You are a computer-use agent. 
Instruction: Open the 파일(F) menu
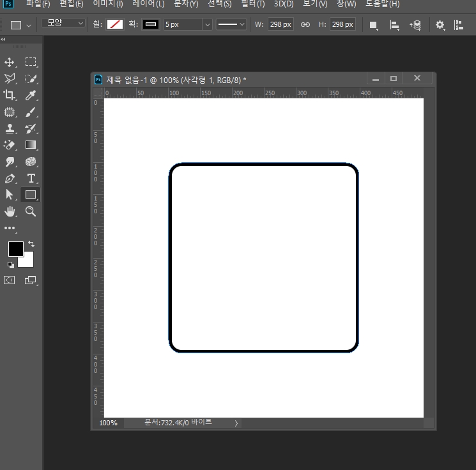coord(38,4)
